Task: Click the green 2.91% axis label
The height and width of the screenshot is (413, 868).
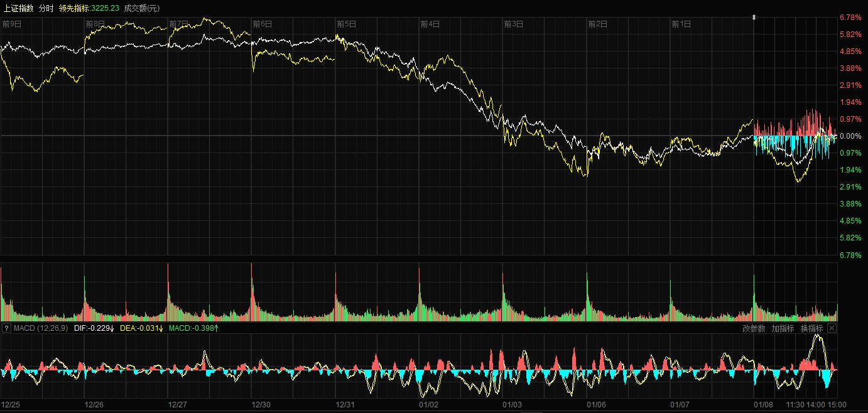Action: click(x=850, y=187)
